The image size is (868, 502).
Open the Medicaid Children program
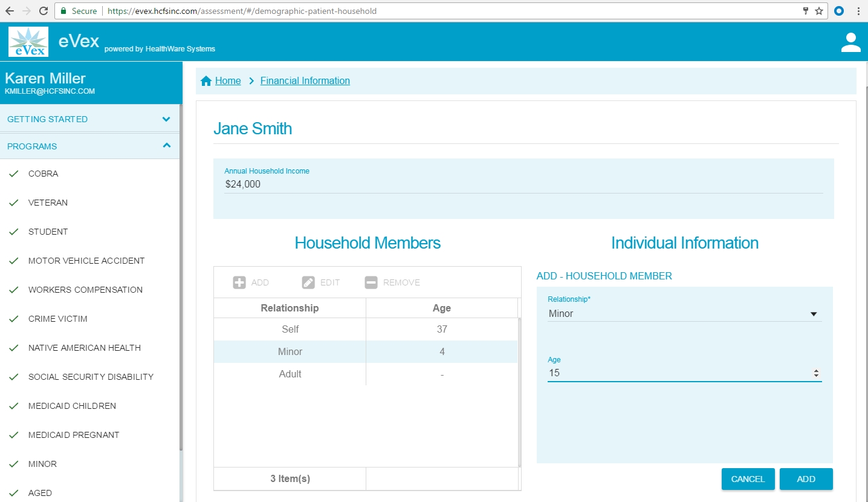[72, 406]
